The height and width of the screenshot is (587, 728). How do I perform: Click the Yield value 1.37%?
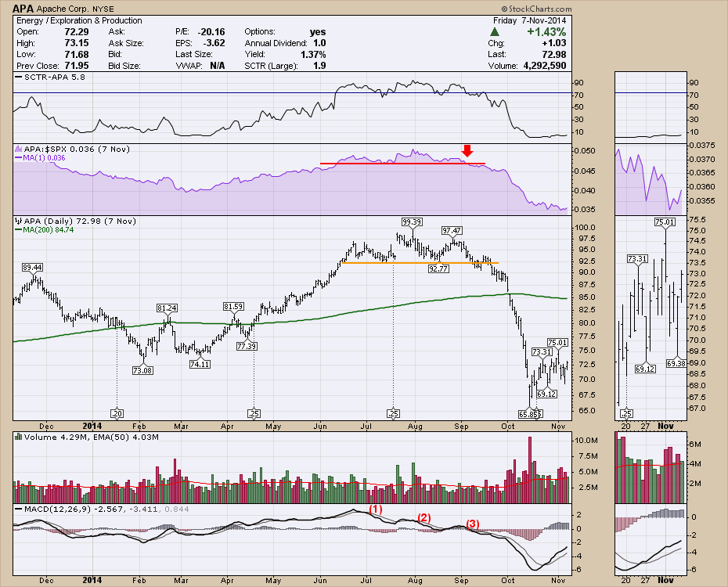[x=313, y=54]
